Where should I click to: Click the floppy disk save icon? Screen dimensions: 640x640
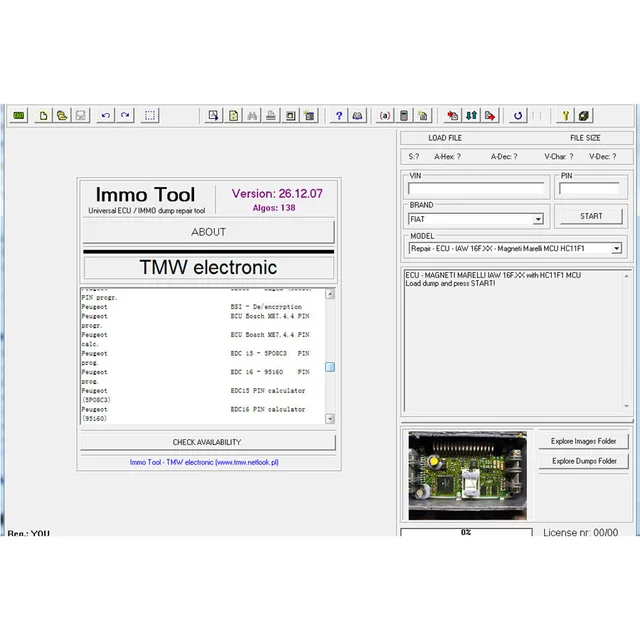81,116
